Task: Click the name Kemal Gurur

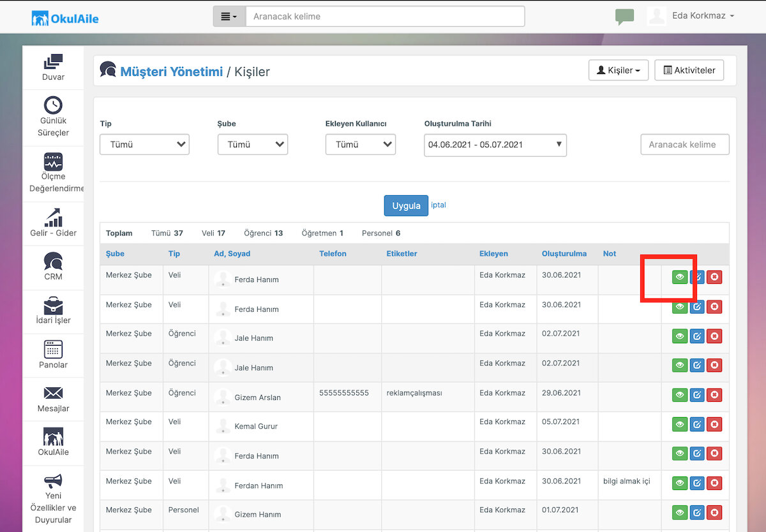Action: click(x=256, y=426)
